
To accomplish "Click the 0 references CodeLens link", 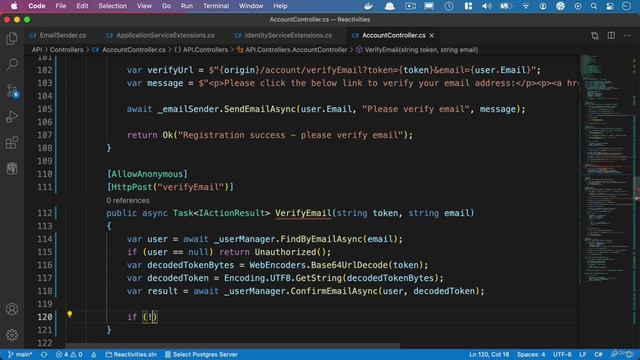I will point(128,200).
